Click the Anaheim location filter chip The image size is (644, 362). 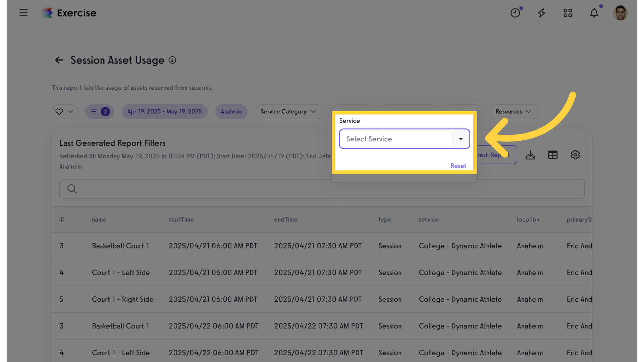tap(231, 112)
